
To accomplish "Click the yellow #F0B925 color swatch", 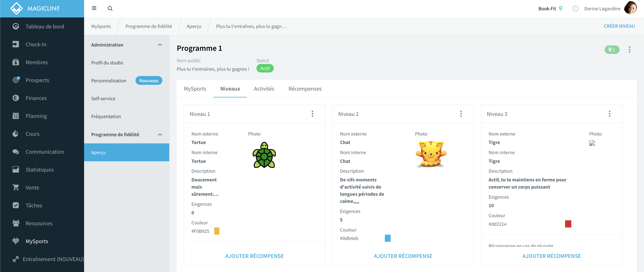I will point(217,231).
